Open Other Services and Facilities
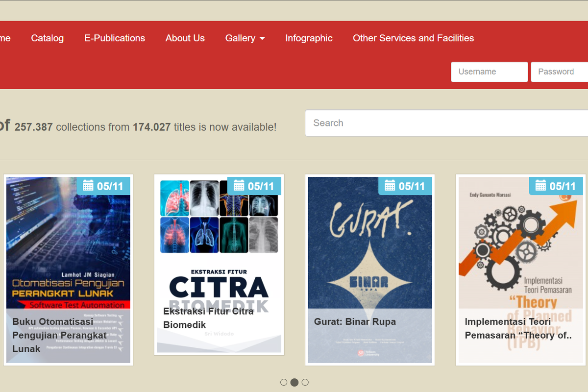The width and height of the screenshot is (588, 392). pyautogui.click(x=414, y=38)
